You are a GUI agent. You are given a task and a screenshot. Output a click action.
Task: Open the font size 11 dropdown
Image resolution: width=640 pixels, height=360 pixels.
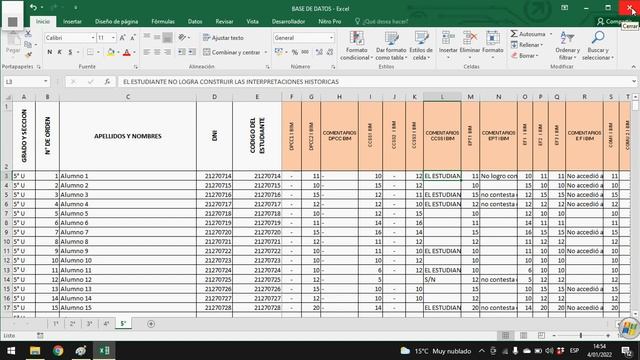113,38
